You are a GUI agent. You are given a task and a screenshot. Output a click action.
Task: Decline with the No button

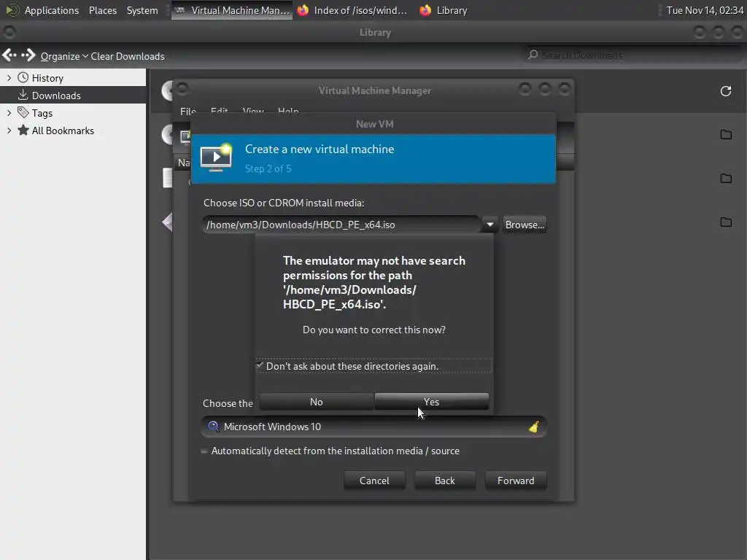[x=317, y=402]
